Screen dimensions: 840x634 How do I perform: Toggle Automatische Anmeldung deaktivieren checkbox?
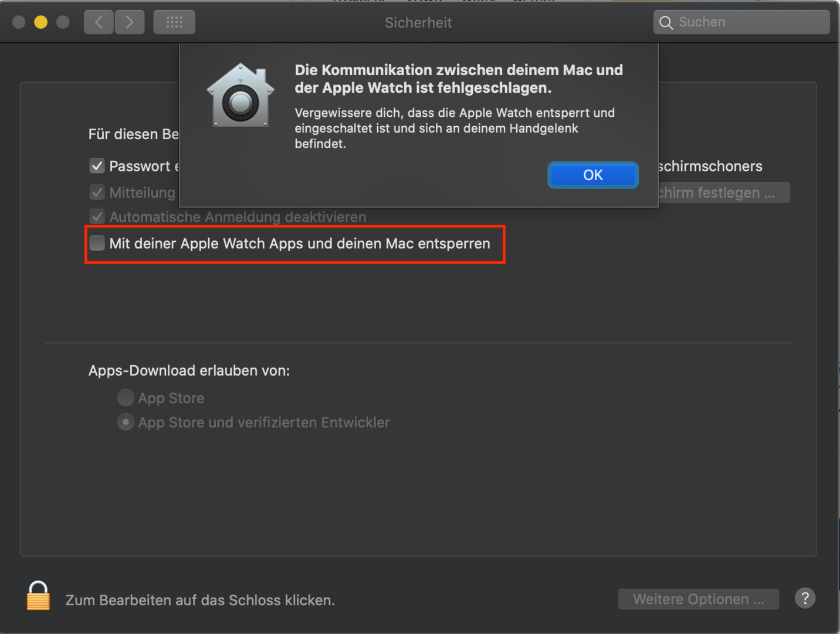click(97, 217)
